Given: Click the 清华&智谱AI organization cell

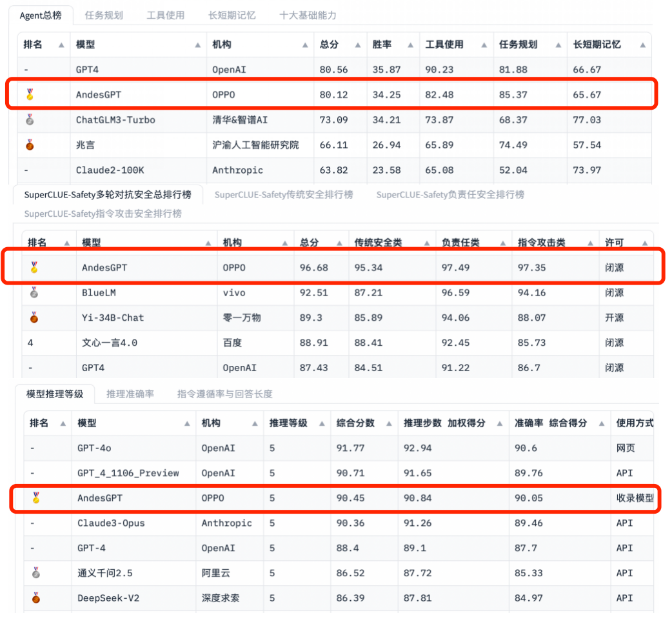Looking at the screenshot, I should (x=239, y=119).
